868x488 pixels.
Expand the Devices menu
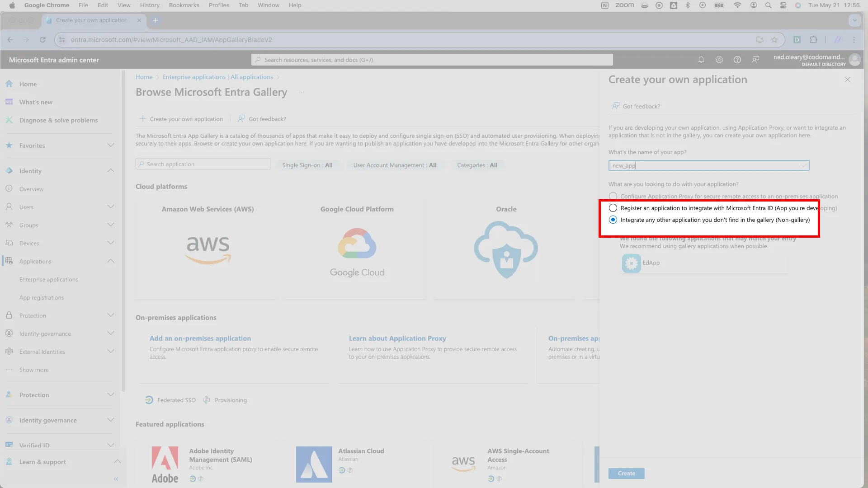[111, 243]
